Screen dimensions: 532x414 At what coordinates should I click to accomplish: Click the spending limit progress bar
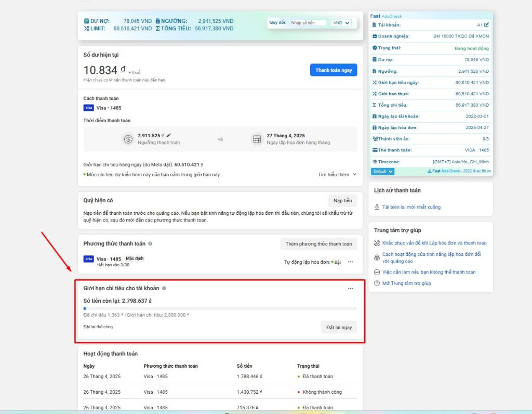pyautogui.click(x=220, y=308)
